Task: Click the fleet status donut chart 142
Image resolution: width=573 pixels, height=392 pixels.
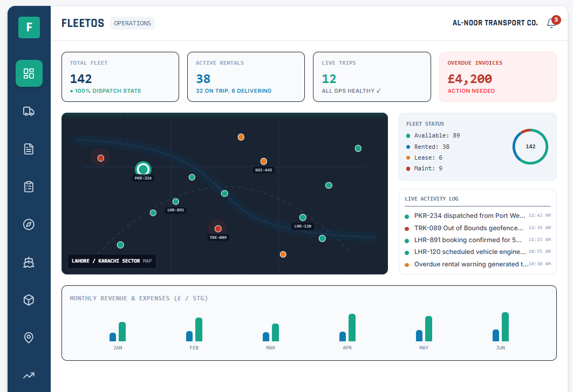Action: click(x=530, y=147)
